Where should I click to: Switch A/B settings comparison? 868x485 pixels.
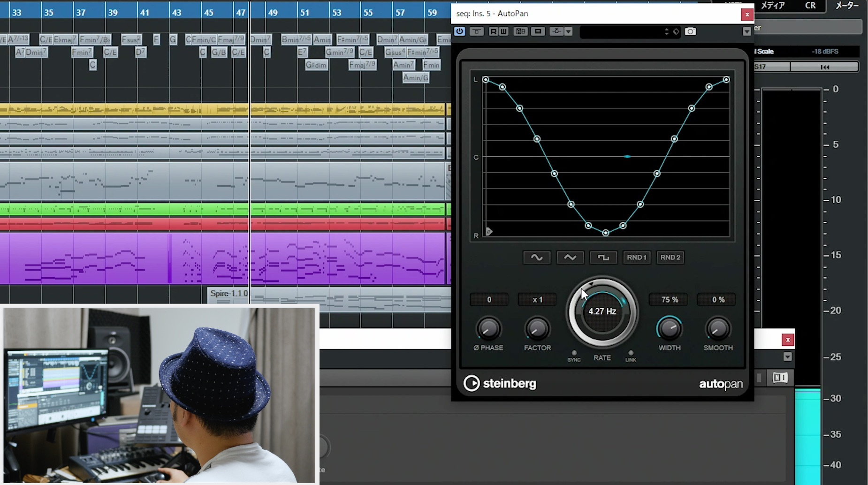pyautogui.click(x=520, y=31)
